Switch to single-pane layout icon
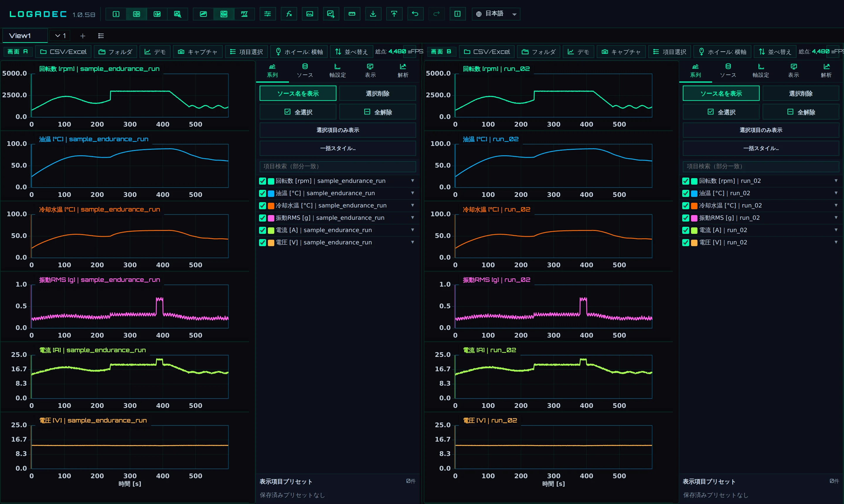Screen dimensions: 844x504 [116, 14]
